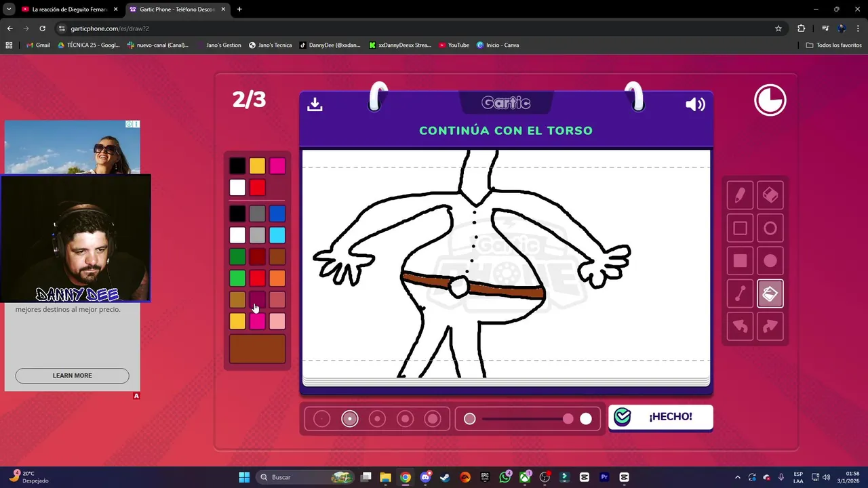Open the Epic Games launcher icon
The image size is (868, 488).
[x=485, y=477]
